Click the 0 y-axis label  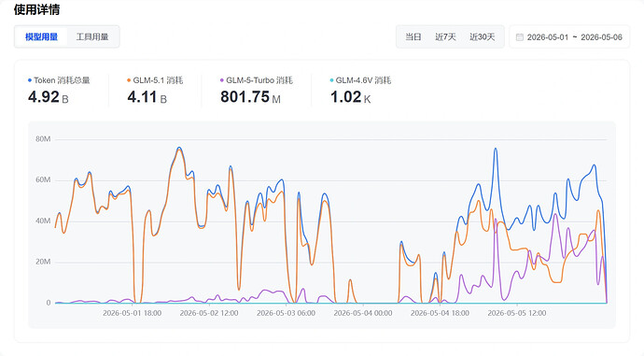[x=49, y=303]
